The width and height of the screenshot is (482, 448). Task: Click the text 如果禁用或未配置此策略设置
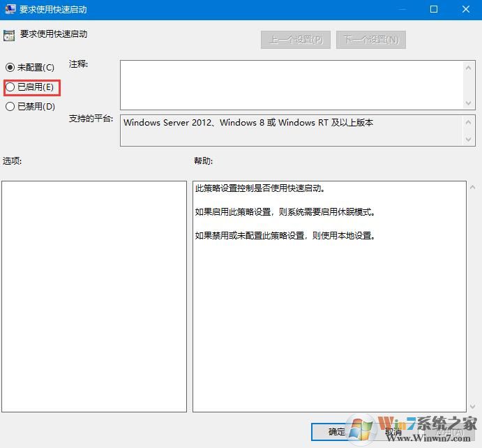250,236
